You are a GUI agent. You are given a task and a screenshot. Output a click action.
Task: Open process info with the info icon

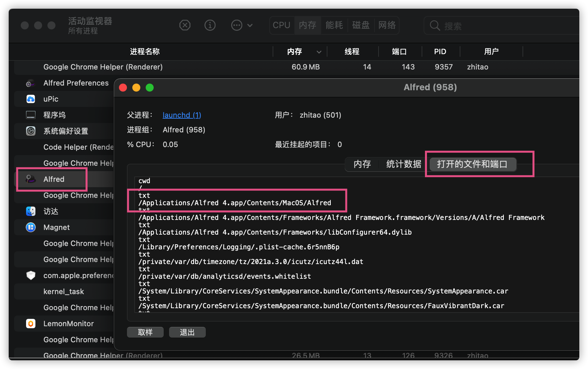[210, 25]
